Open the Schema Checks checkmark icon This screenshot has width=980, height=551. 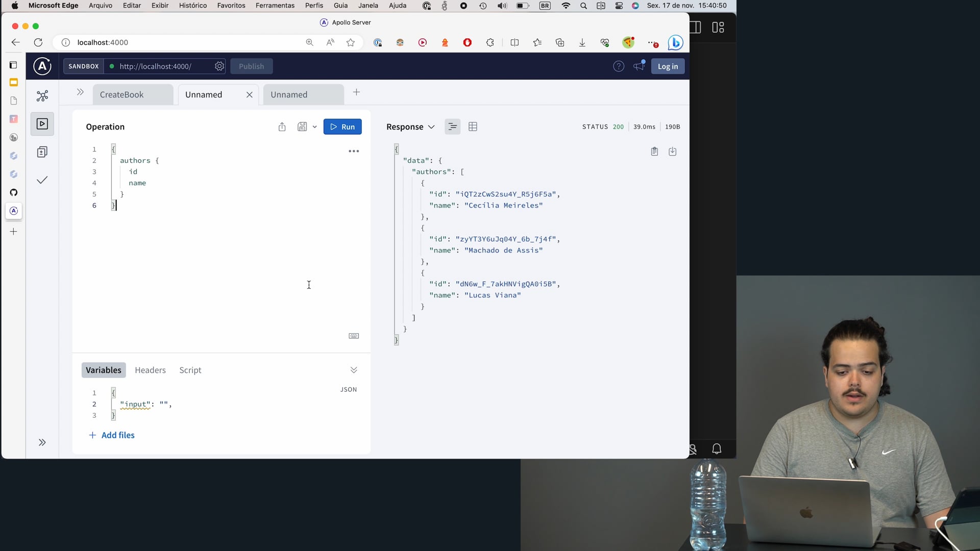pos(42,180)
